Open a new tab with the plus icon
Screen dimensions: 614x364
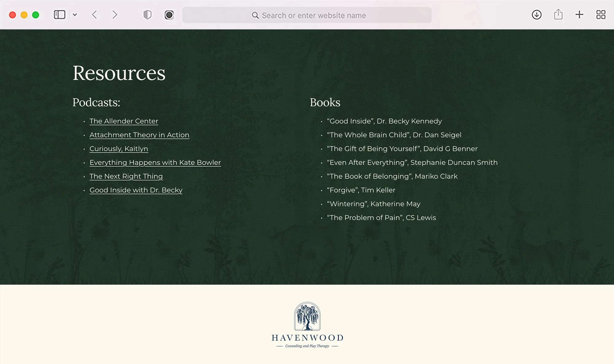pyautogui.click(x=579, y=15)
